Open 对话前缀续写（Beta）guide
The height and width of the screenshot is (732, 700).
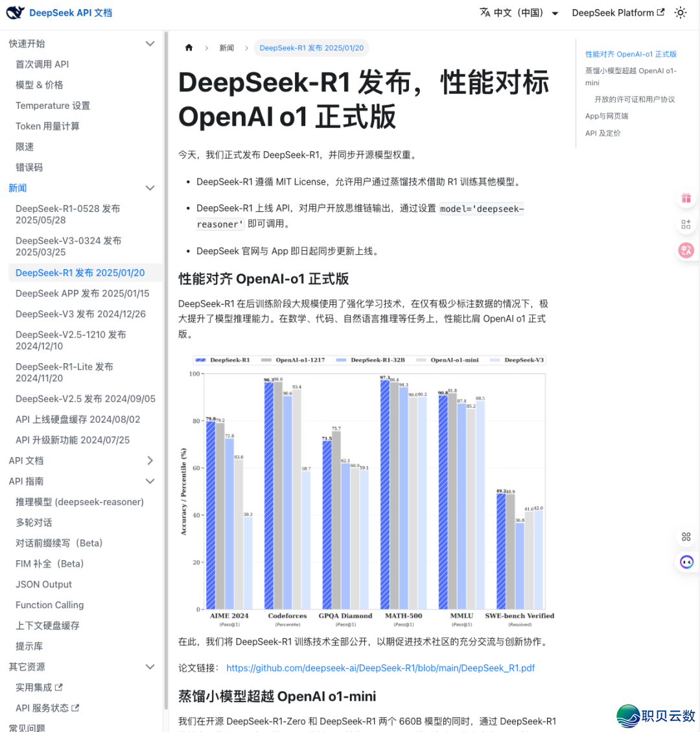59,543
